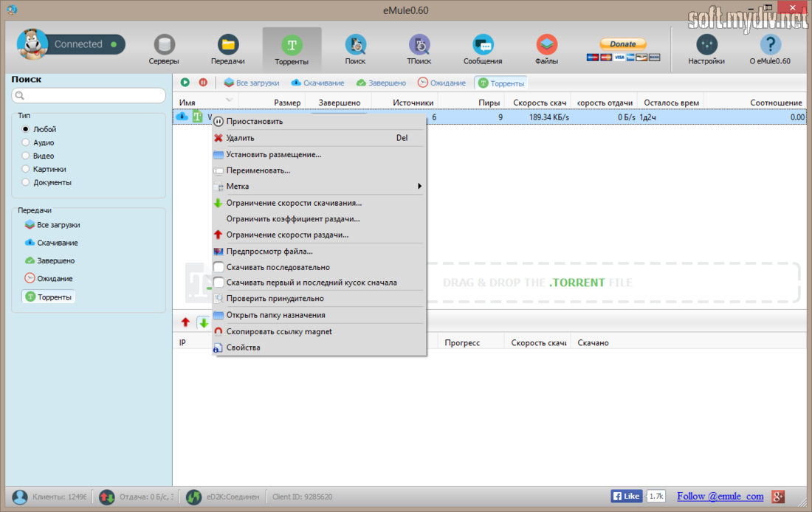Click the eD2K connection status icon

tap(193, 497)
